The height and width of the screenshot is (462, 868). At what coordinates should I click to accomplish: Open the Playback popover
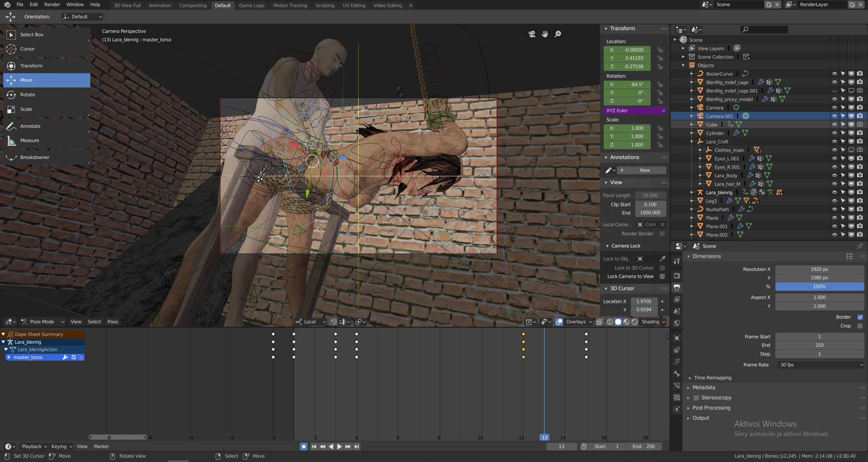[34, 446]
